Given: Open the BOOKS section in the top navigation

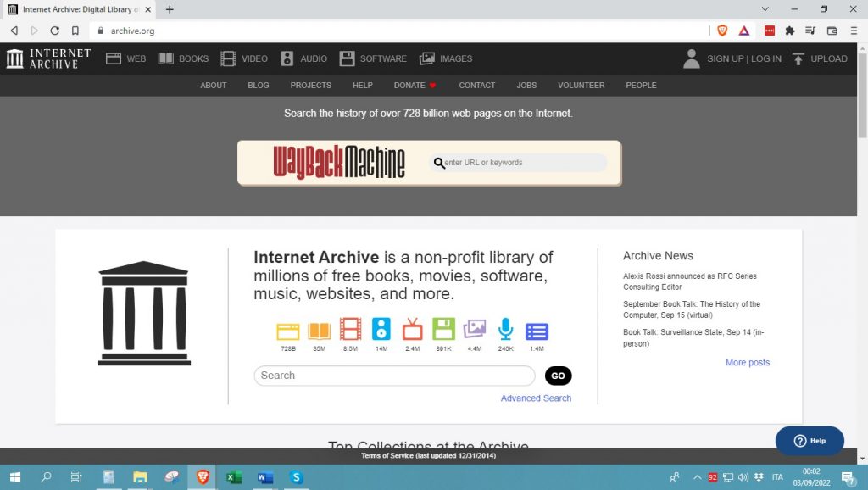Looking at the screenshot, I should click(x=183, y=58).
